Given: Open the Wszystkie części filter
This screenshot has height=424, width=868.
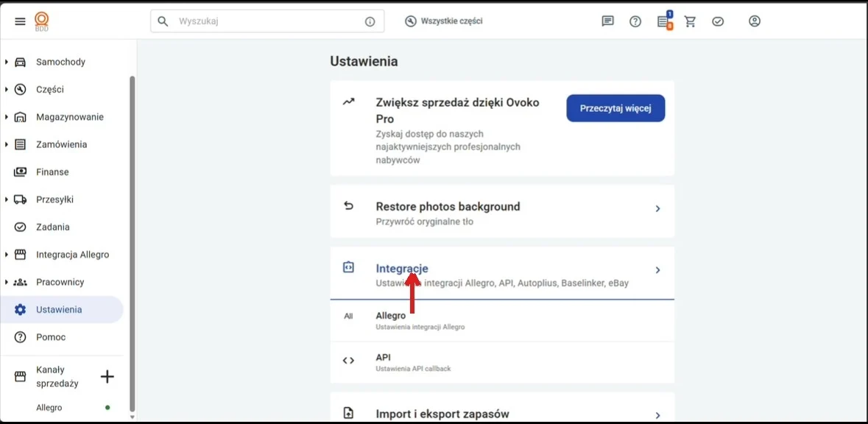Looking at the screenshot, I should pos(443,21).
